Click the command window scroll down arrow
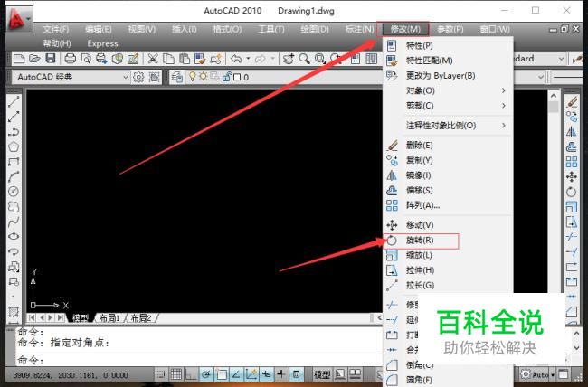The height and width of the screenshot is (387, 588). (x=577, y=348)
